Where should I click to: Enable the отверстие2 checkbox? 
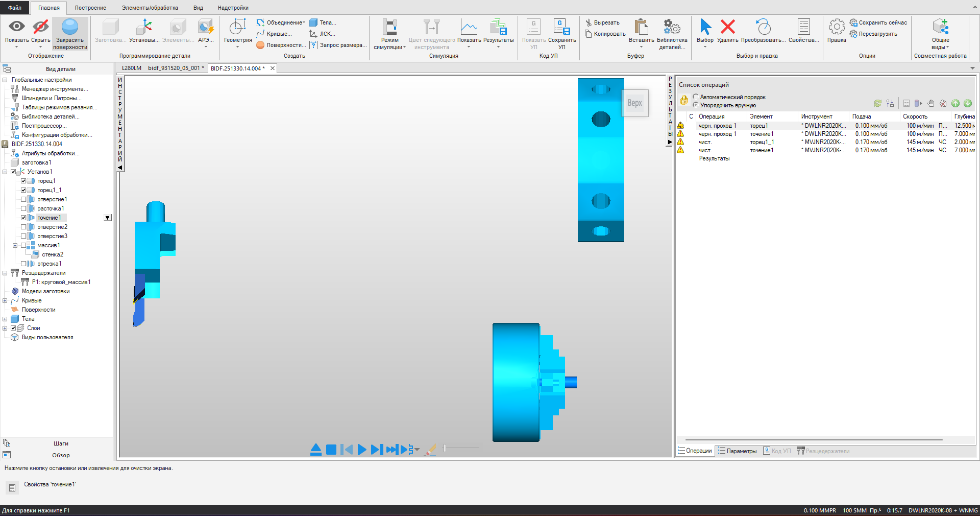(23, 227)
